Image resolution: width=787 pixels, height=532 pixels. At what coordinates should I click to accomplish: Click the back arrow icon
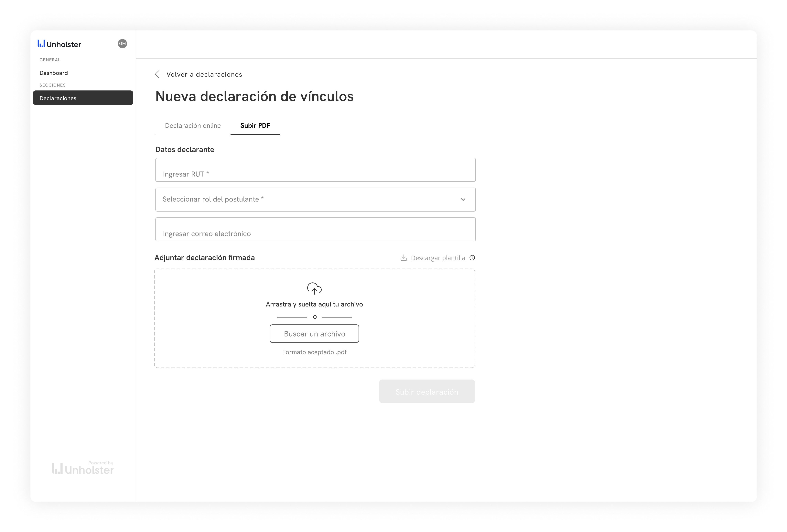pos(158,74)
